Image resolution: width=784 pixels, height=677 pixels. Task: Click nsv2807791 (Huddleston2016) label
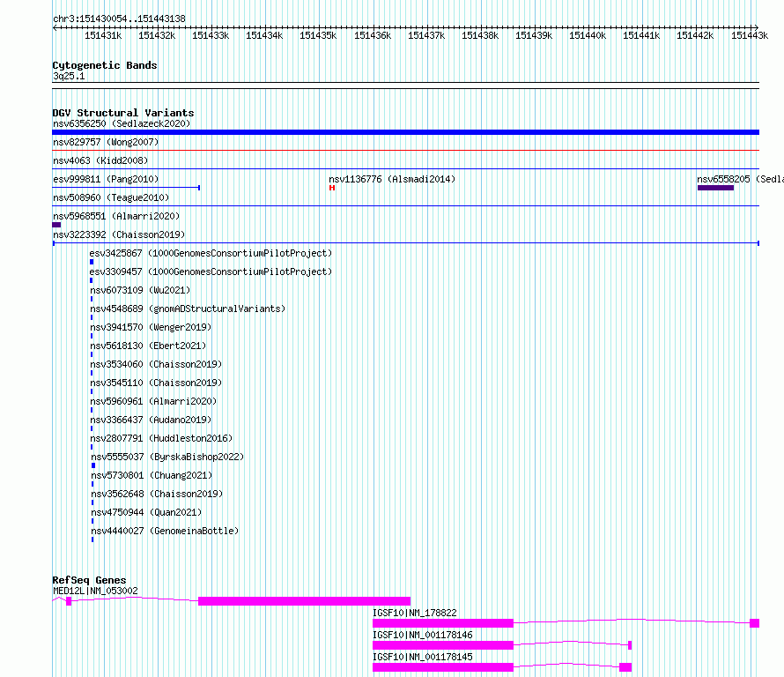tap(161, 438)
